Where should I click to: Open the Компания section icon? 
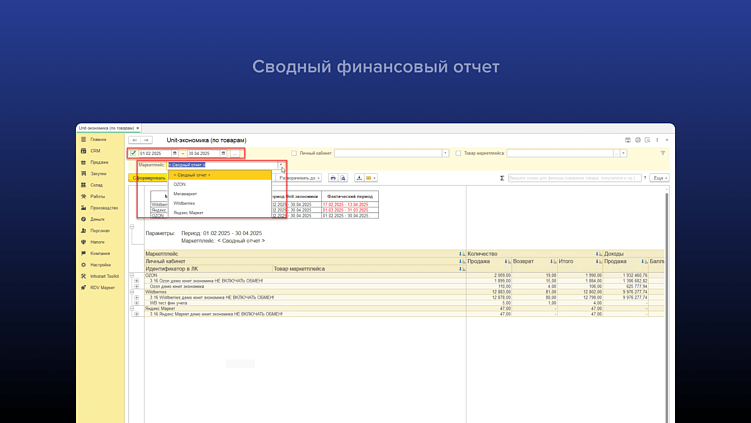pos(83,253)
